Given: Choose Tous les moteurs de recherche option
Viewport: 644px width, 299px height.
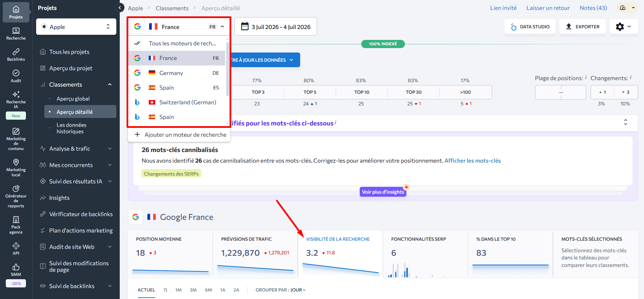Looking at the screenshot, I should (x=177, y=43).
